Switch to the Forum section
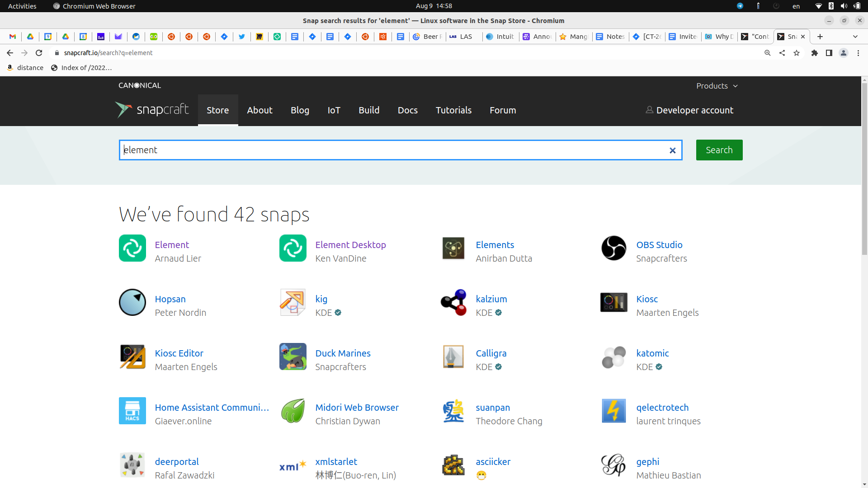Screen dimensions: 868x488 tap(503, 110)
